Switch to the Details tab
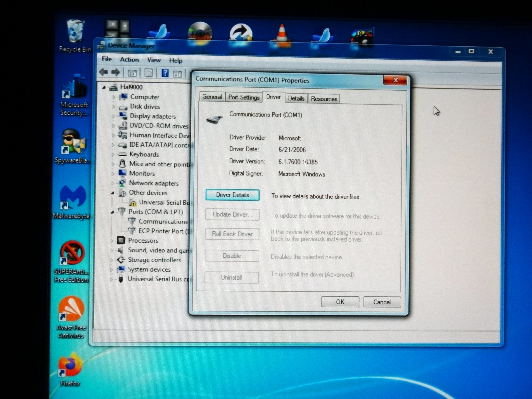The height and width of the screenshot is (399, 532). click(x=296, y=98)
